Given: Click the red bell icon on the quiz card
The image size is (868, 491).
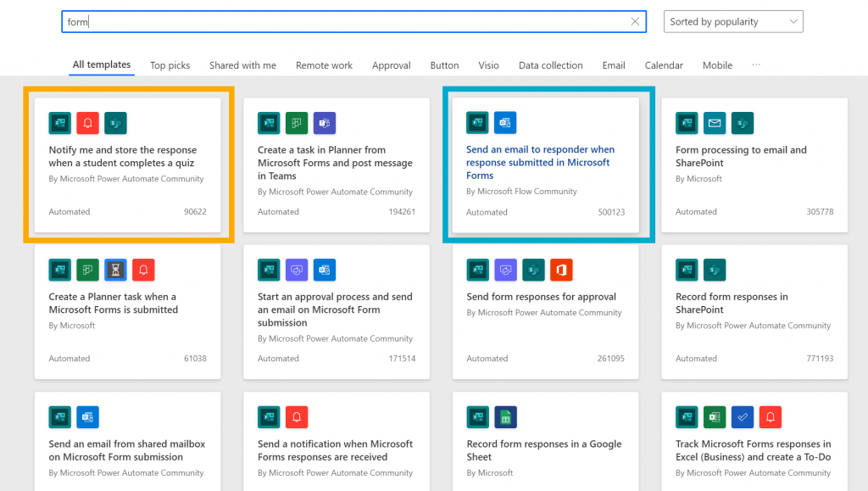Looking at the screenshot, I should pos(87,123).
